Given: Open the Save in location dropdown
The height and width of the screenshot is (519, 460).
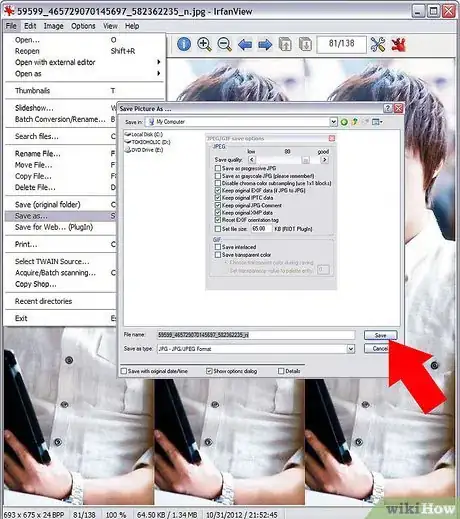Looking at the screenshot, I should tap(333, 122).
